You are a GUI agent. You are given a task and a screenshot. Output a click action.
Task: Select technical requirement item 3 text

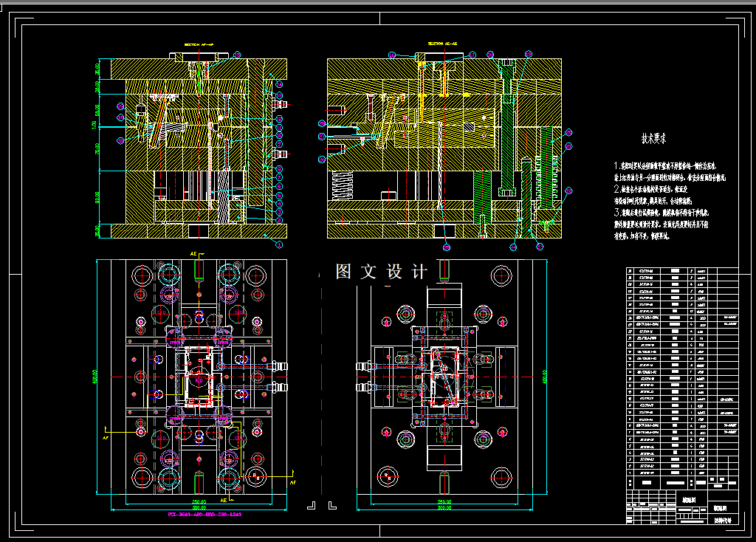661,224
